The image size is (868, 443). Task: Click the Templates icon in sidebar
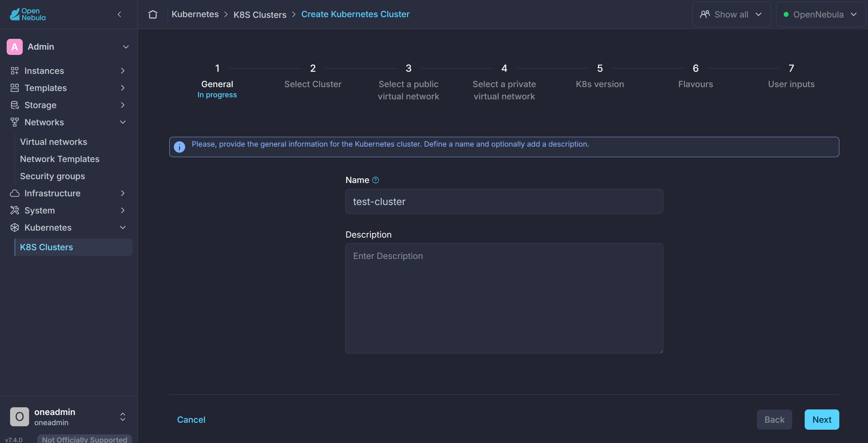pyautogui.click(x=15, y=88)
